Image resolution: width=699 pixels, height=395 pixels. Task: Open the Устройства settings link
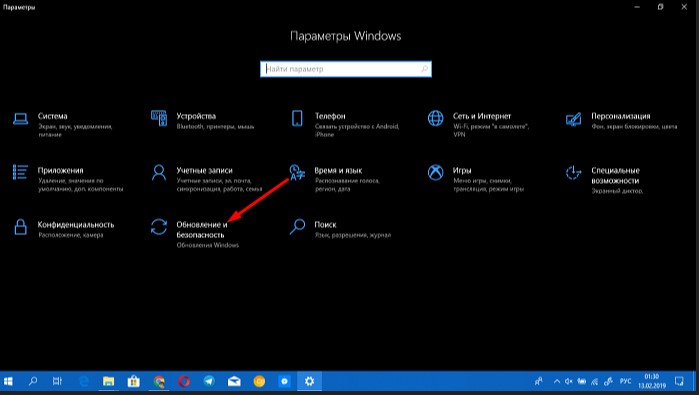point(196,116)
